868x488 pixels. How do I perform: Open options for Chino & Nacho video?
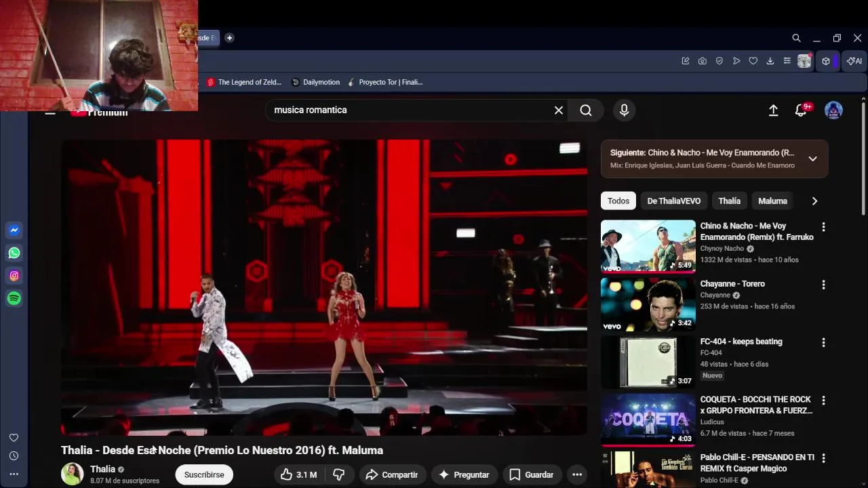(x=823, y=227)
